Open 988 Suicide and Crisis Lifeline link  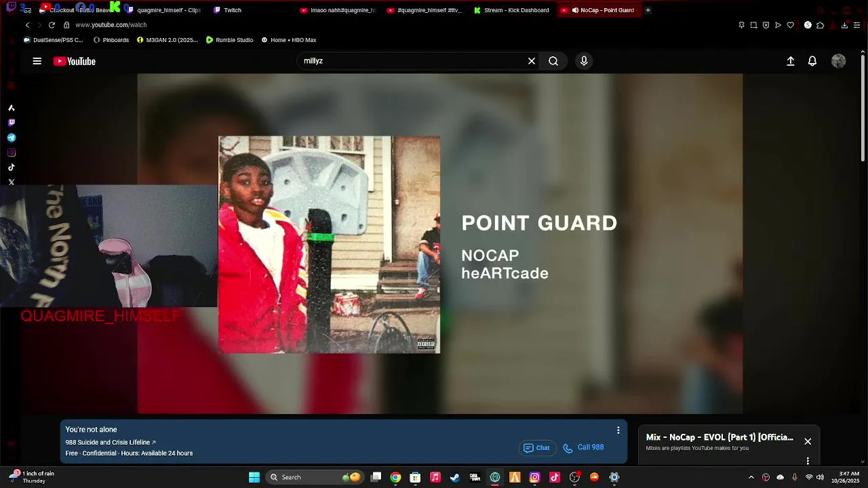tap(111, 443)
